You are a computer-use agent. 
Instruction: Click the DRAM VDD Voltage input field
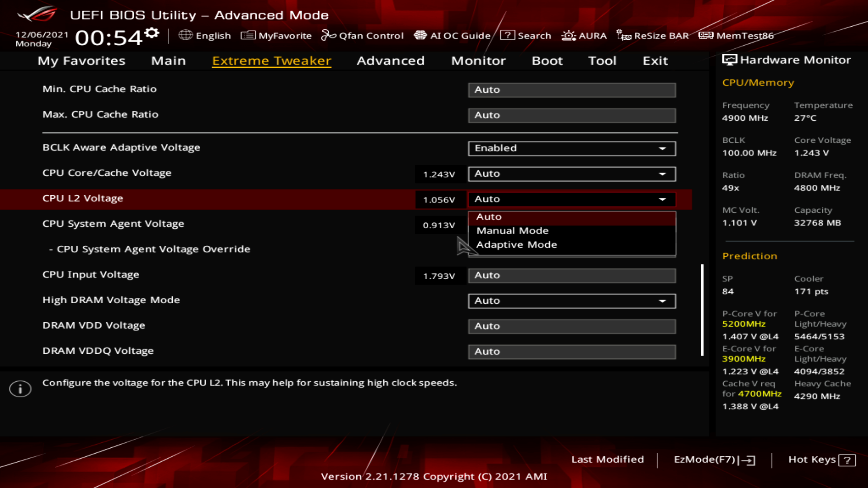tap(571, 326)
